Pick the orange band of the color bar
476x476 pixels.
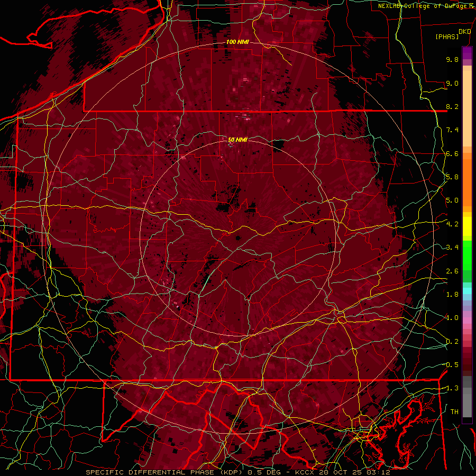(467, 182)
